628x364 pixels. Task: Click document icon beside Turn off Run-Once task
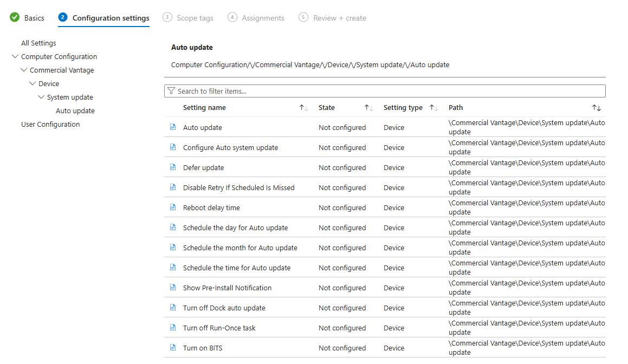[173, 327]
